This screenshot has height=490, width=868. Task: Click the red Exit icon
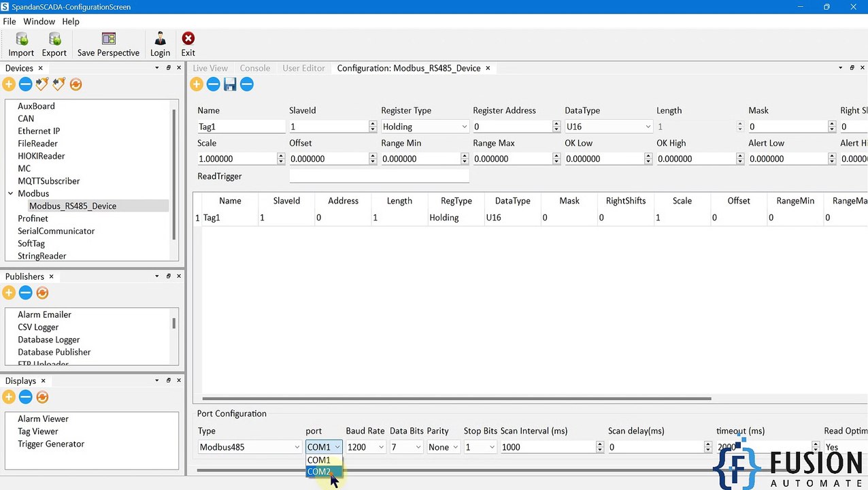coord(188,39)
